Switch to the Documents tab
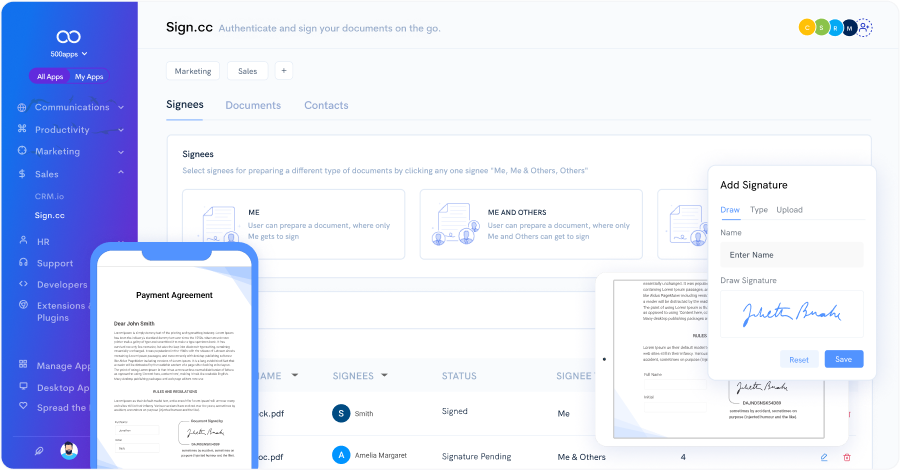The image size is (900, 470). click(253, 105)
